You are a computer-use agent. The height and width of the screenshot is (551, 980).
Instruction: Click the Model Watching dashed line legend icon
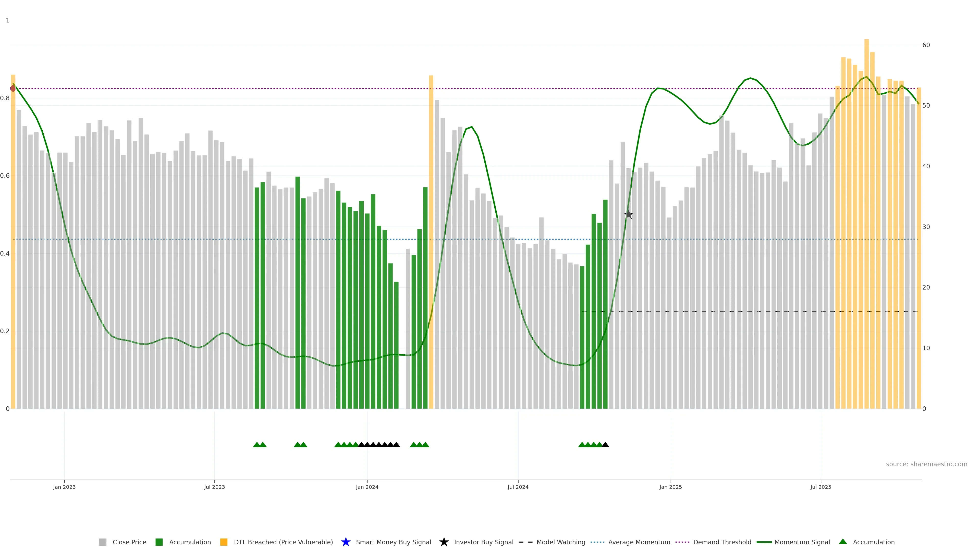[x=525, y=542]
